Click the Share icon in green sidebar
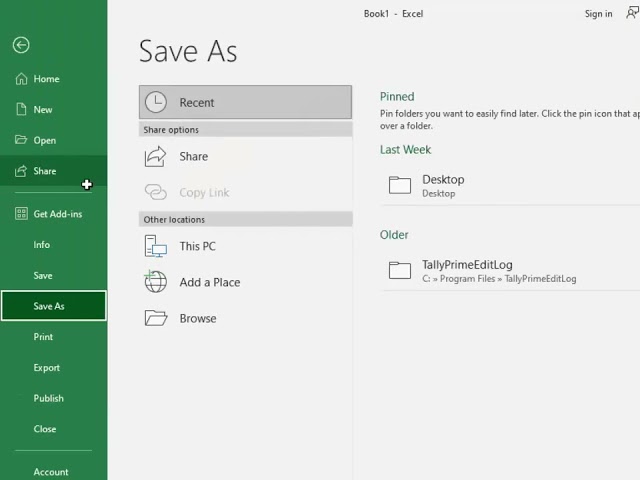Viewport: 640px width, 480px height. pyautogui.click(x=21, y=171)
